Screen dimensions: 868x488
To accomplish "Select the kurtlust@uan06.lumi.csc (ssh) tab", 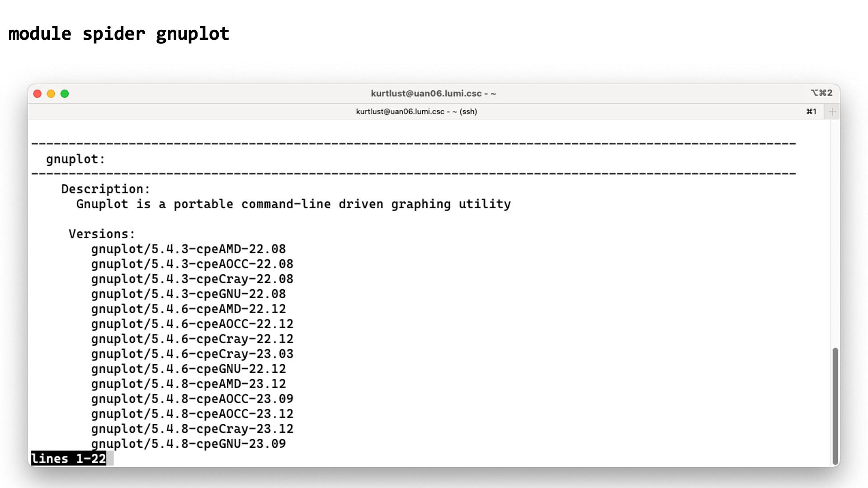I will point(416,112).
